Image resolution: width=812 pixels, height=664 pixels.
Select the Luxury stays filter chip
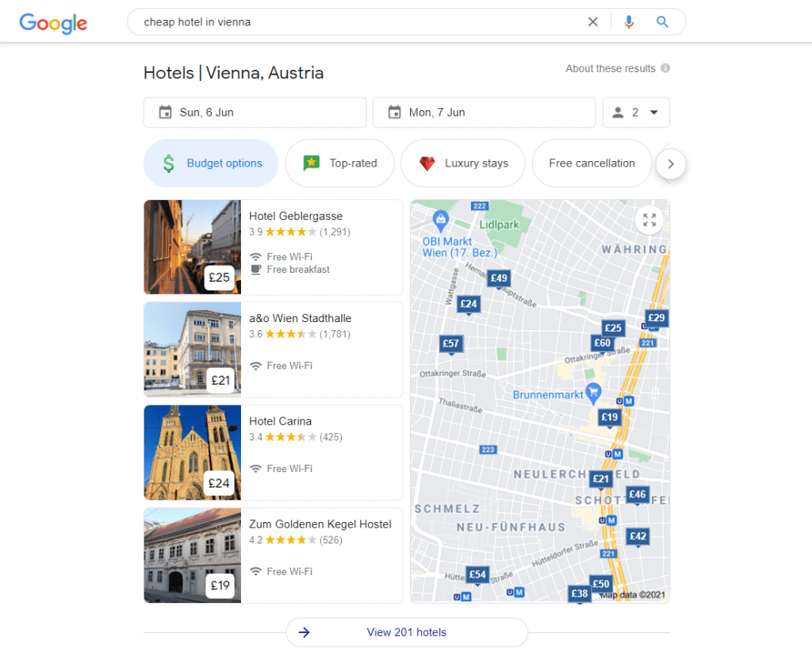click(462, 163)
